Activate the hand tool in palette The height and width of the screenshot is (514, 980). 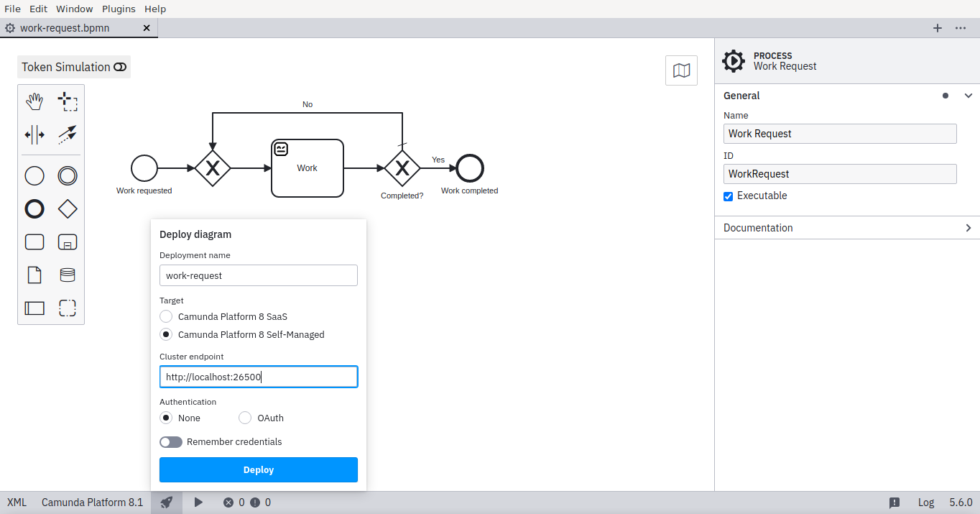[x=34, y=101]
